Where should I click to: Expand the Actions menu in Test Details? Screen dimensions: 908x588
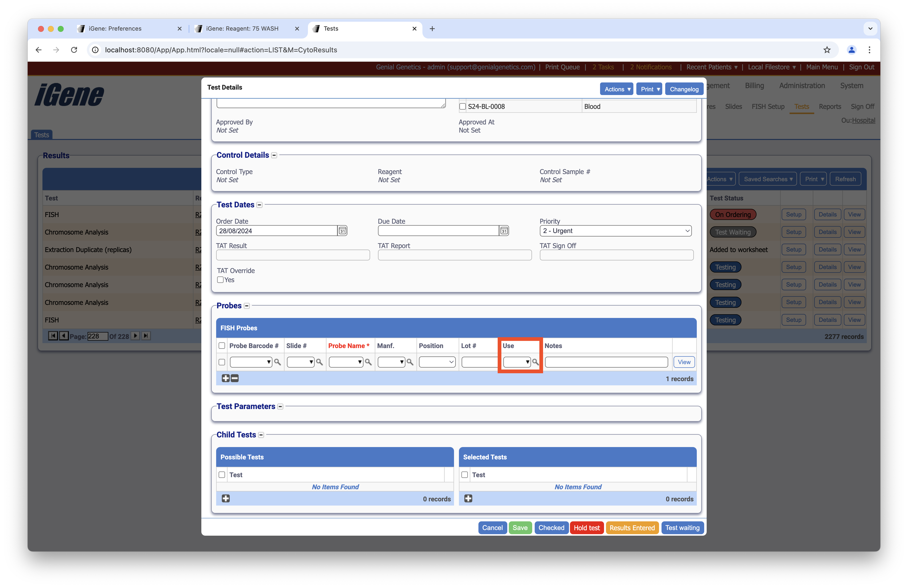tap(617, 89)
